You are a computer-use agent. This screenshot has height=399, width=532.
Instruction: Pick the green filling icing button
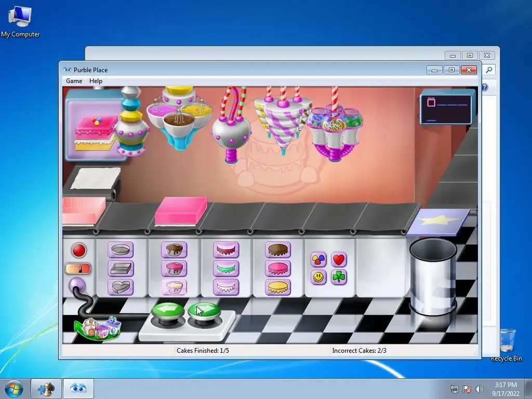pyautogui.click(x=226, y=269)
